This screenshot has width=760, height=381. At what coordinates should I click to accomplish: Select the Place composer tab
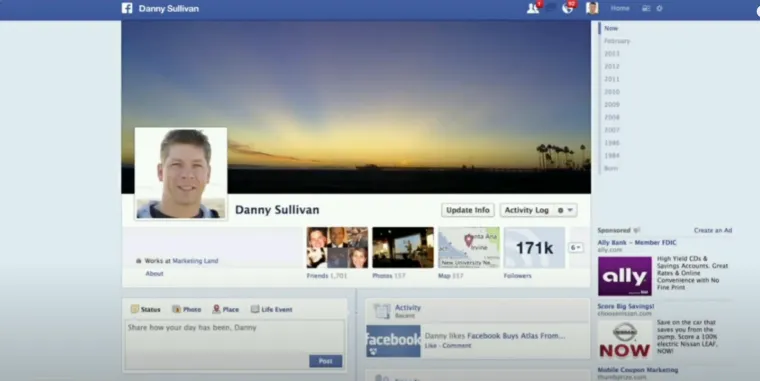[x=226, y=309]
